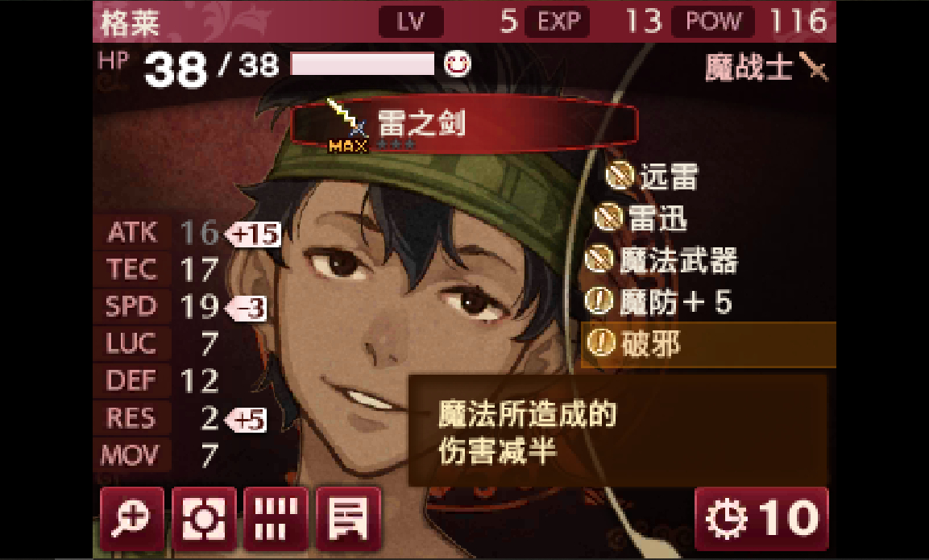Image resolution: width=929 pixels, height=560 pixels.
Task: Select the SPD stat label
Action: [x=131, y=306]
